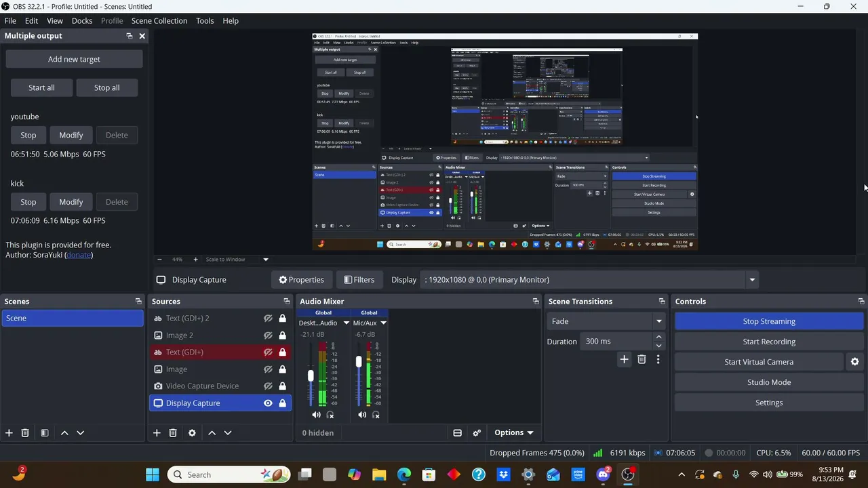
Task: Add a new source with the plus icon
Action: click(157, 433)
